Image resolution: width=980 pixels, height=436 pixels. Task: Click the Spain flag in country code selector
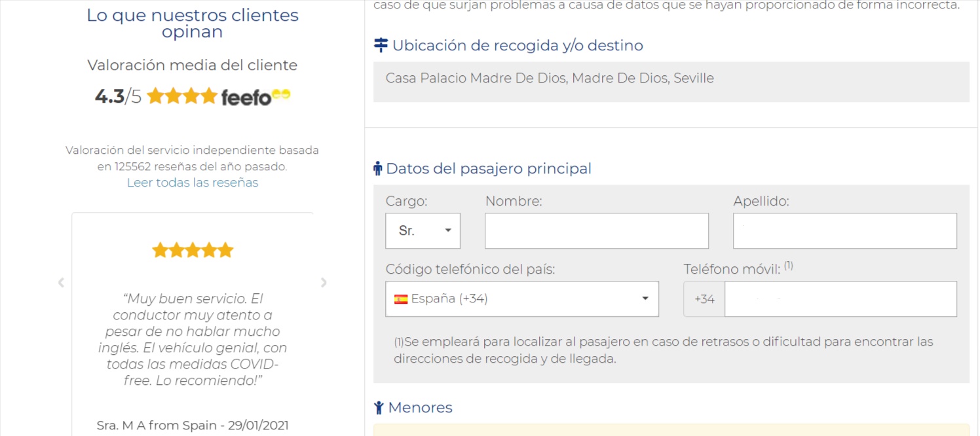coord(401,299)
